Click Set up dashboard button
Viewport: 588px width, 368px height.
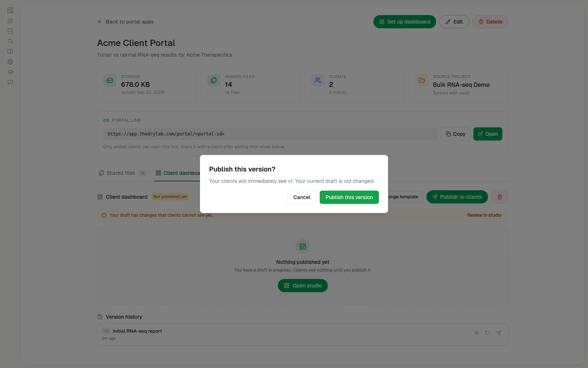point(405,22)
